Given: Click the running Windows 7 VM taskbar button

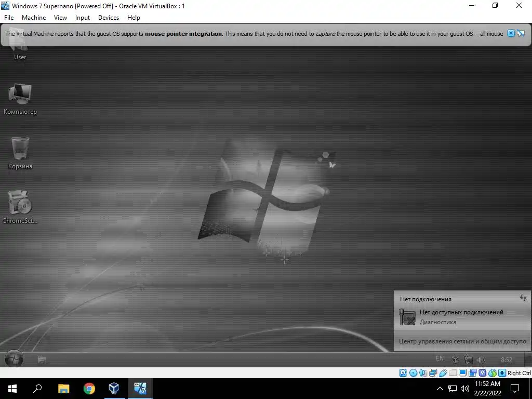Looking at the screenshot, I should tap(140, 389).
